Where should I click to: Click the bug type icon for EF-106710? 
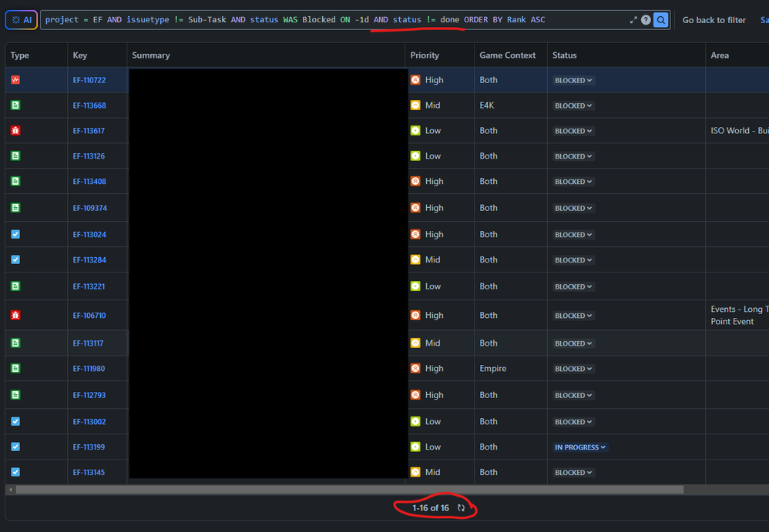[x=15, y=315]
